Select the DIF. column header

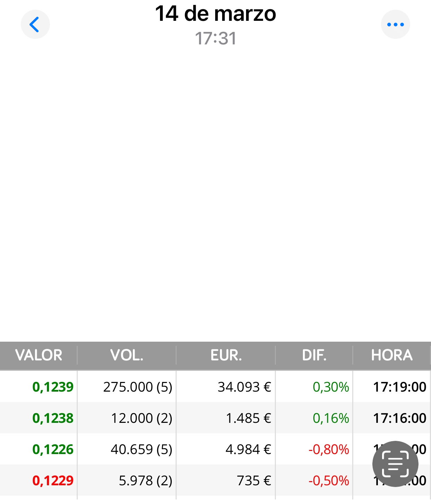[x=314, y=355]
